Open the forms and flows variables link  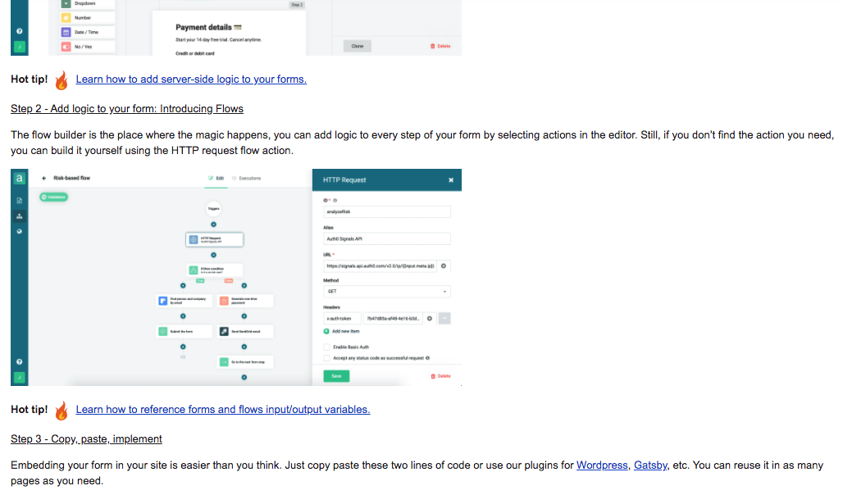(222, 410)
